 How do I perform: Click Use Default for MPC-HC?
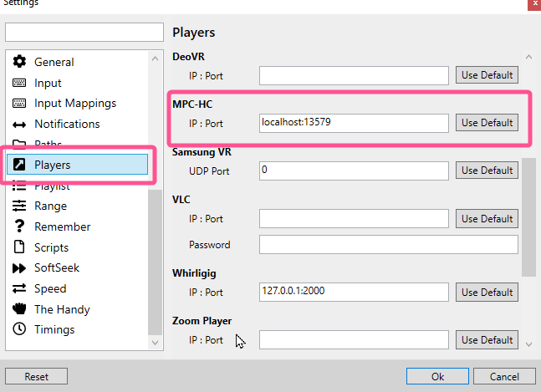point(487,123)
